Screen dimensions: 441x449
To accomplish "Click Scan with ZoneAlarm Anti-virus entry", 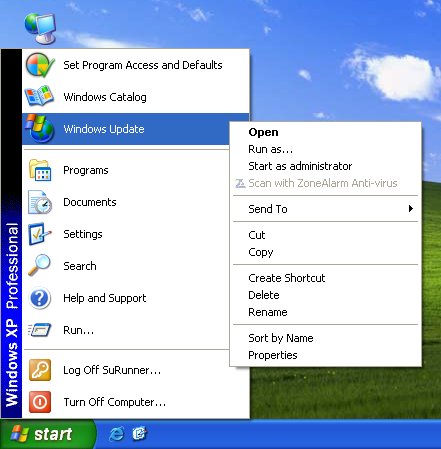I will pos(325,183).
